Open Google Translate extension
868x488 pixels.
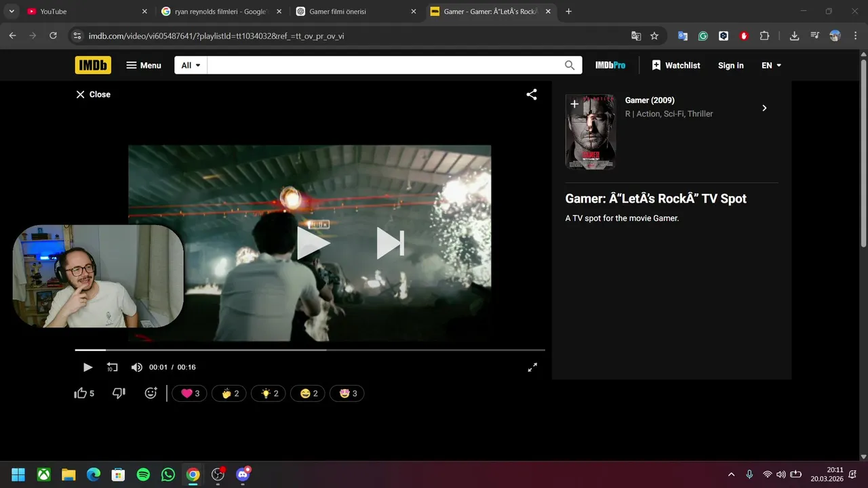pyautogui.click(x=683, y=36)
